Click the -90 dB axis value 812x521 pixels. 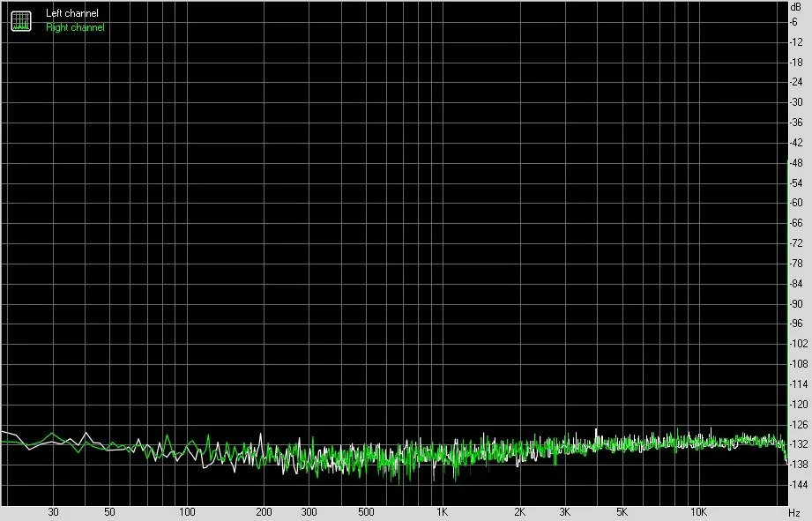pyautogui.click(x=796, y=303)
